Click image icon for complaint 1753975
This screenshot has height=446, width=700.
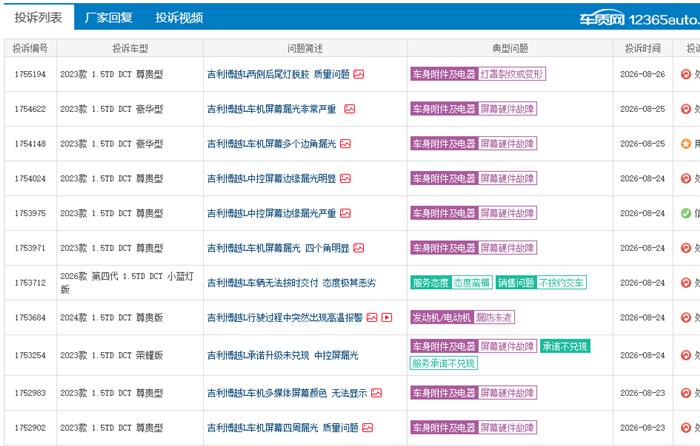(346, 213)
